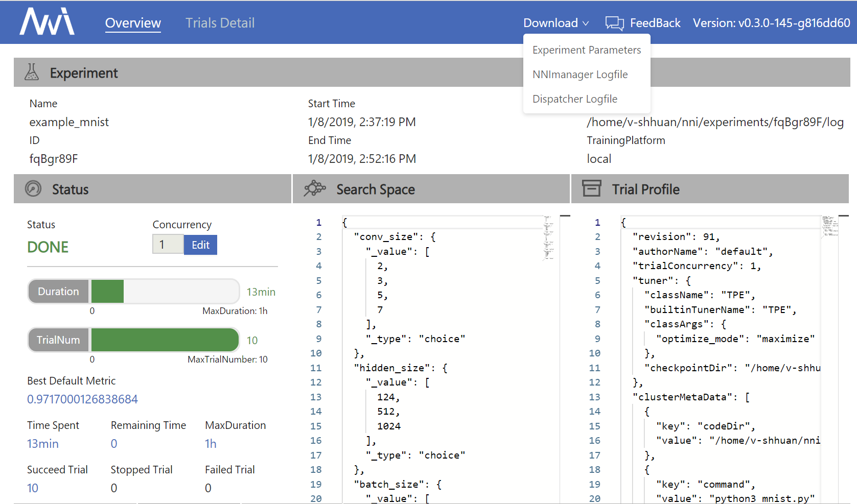Viewport: 857px width, 504px height.
Task: Switch to the Trials Detail tab
Action: [220, 22]
